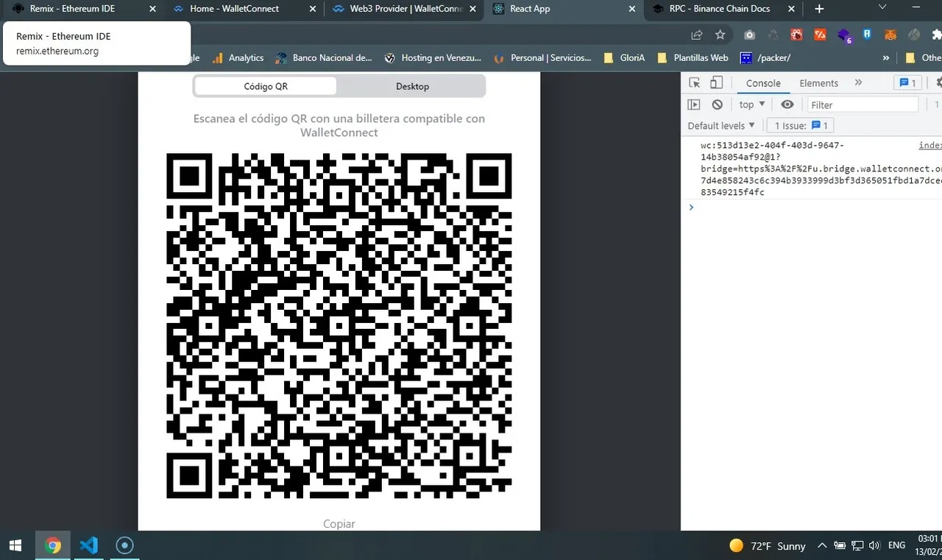Click the orange code-slash extension icon
942x560 pixels.
click(820, 35)
